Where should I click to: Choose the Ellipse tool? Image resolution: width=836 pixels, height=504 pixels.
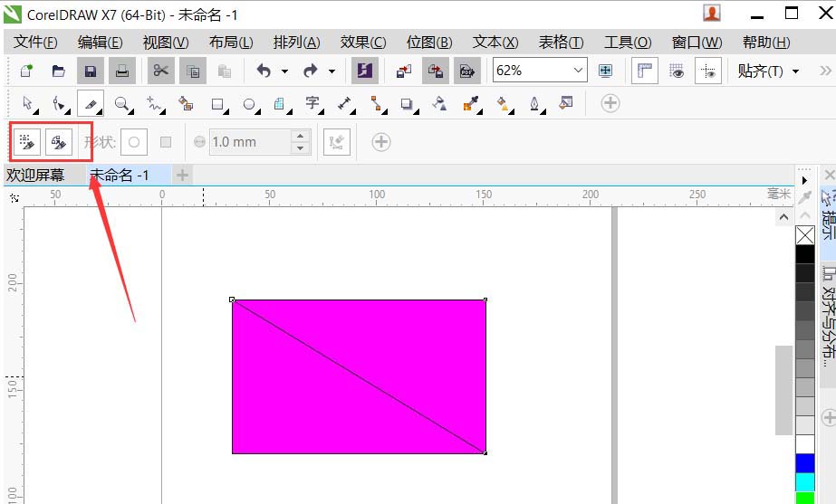point(248,104)
